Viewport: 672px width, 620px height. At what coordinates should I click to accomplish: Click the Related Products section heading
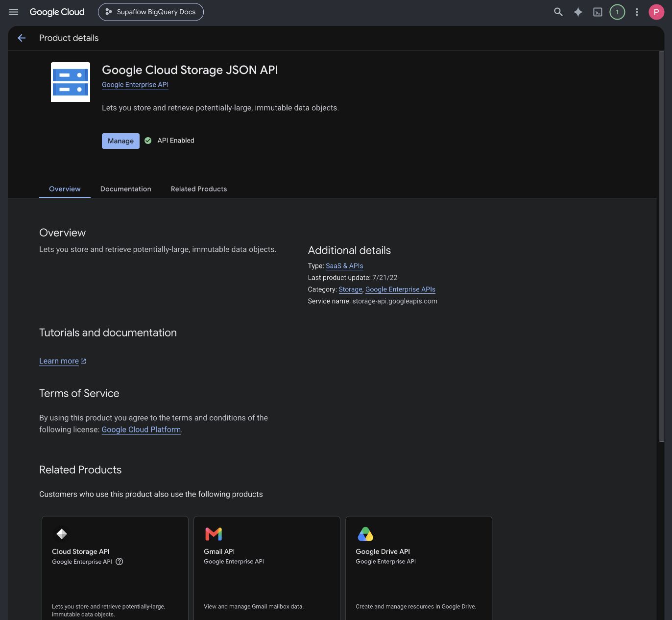coord(80,470)
